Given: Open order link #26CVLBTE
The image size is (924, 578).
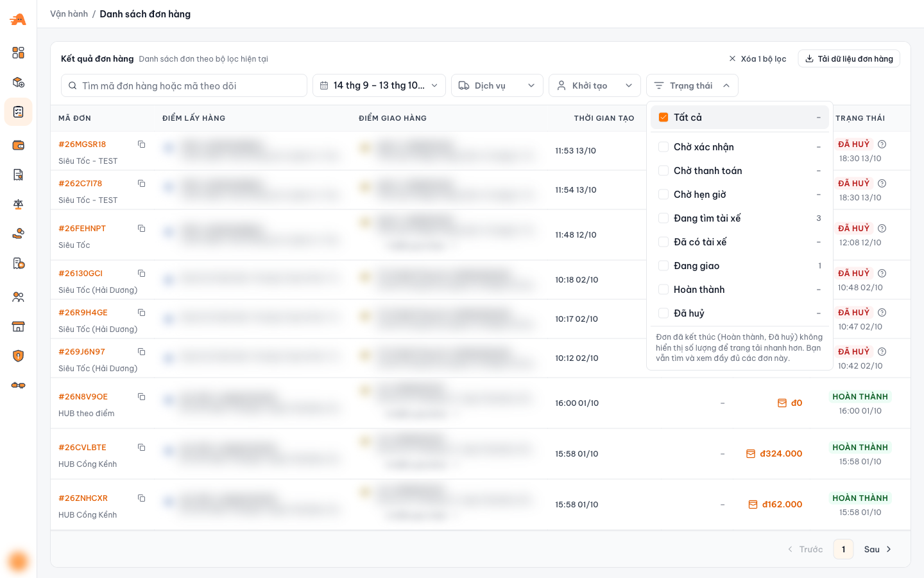Looking at the screenshot, I should point(82,448).
